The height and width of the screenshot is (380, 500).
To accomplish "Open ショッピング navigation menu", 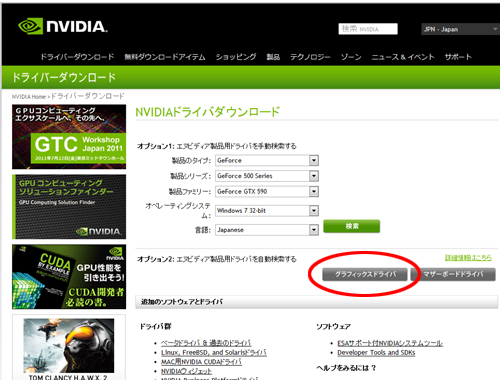I will (236, 57).
